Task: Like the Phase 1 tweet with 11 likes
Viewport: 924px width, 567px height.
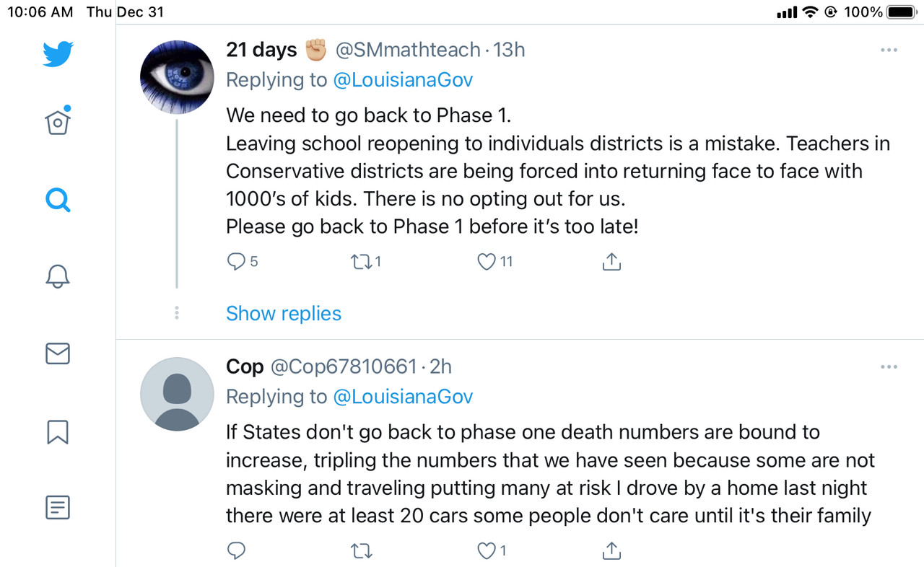Action: (487, 261)
